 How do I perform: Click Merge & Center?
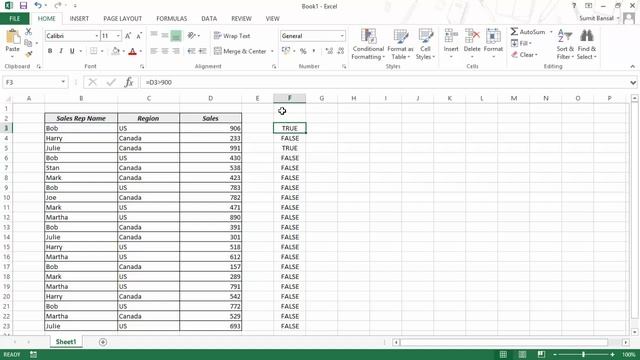[x=240, y=51]
